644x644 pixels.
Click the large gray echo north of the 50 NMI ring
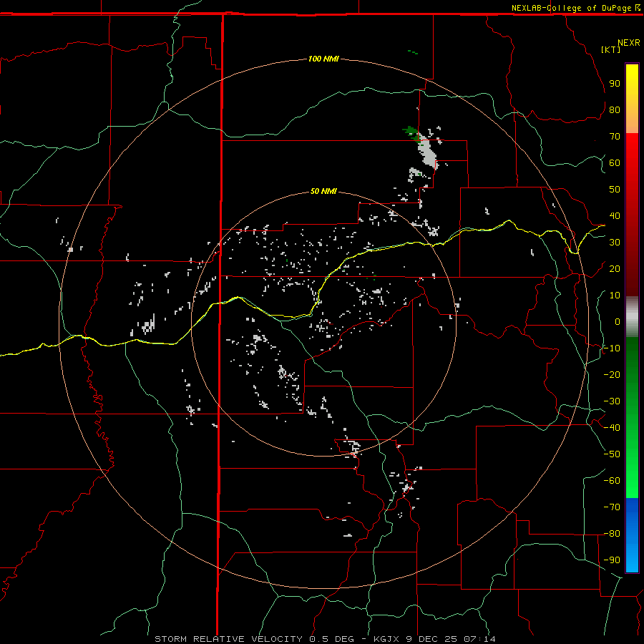pyautogui.click(x=427, y=153)
